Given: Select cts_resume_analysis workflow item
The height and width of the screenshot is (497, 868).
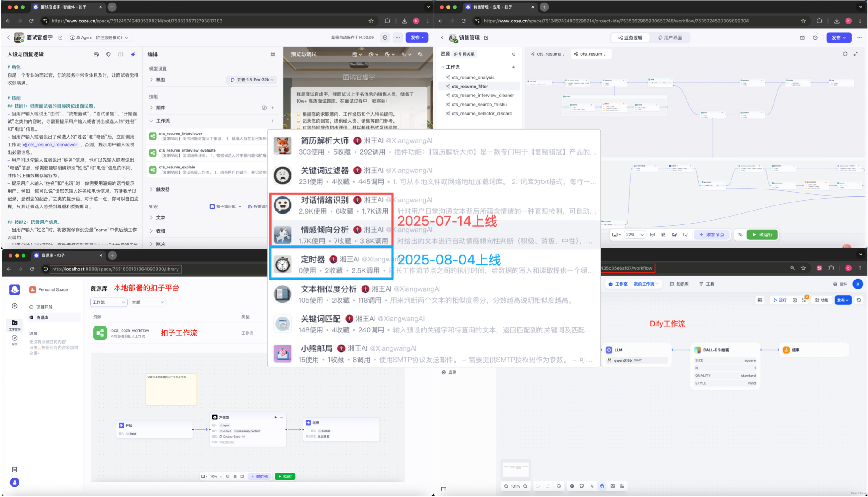Looking at the screenshot, I should coord(473,78).
